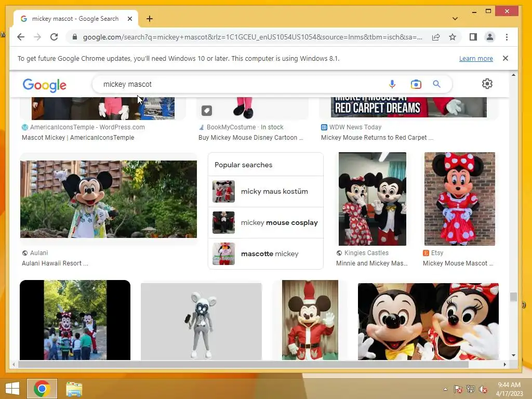Click the horizontal scrollbar thumb
The image size is (532, 399).
click(x=243, y=364)
